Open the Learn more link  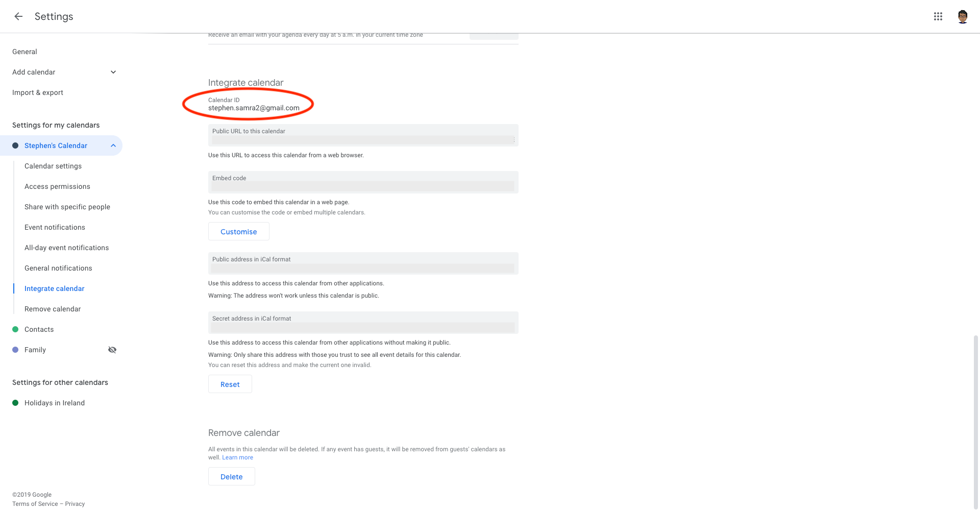pos(237,457)
